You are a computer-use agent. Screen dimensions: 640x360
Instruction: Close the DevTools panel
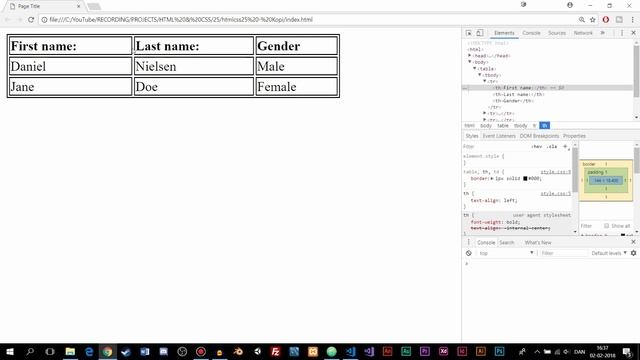click(x=633, y=33)
